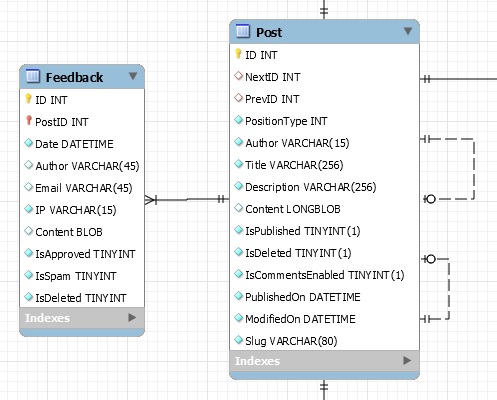The width and height of the screenshot is (497, 400).
Task: Collapse the Post table with its header arrow
Action: click(408, 31)
